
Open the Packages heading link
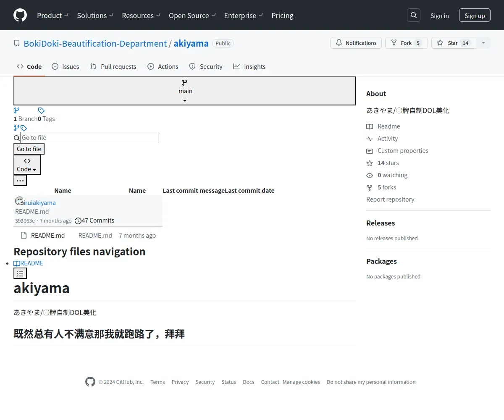point(381,261)
